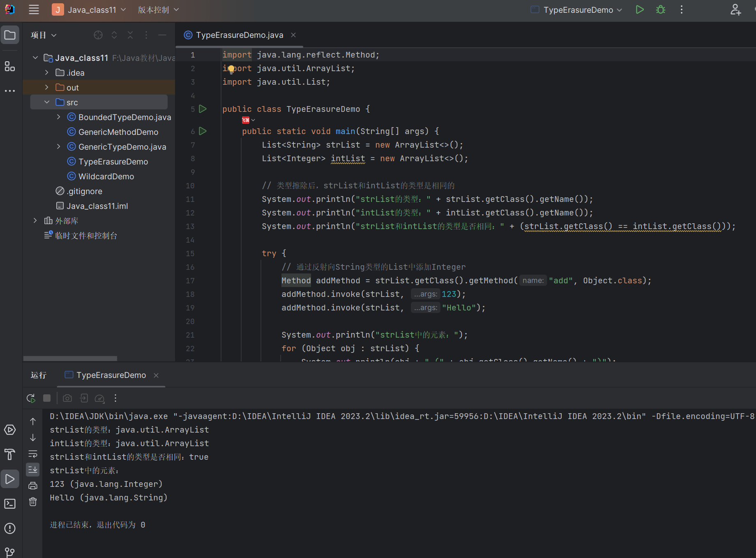Click the project tree horizontal scrollbar
This screenshot has height=558, width=756.
click(x=70, y=359)
